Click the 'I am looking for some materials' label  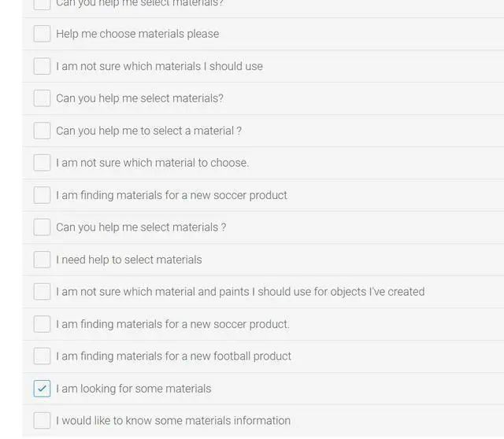[133, 389]
